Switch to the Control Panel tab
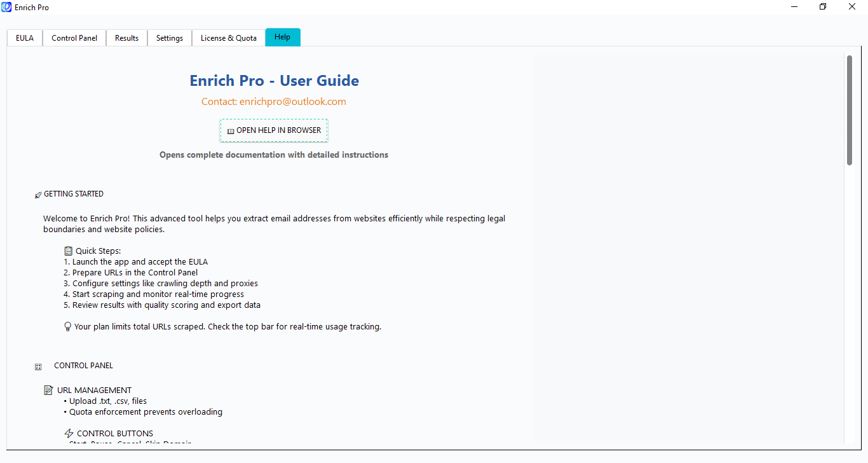Image resolution: width=868 pixels, height=463 pixels. click(x=74, y=38)
